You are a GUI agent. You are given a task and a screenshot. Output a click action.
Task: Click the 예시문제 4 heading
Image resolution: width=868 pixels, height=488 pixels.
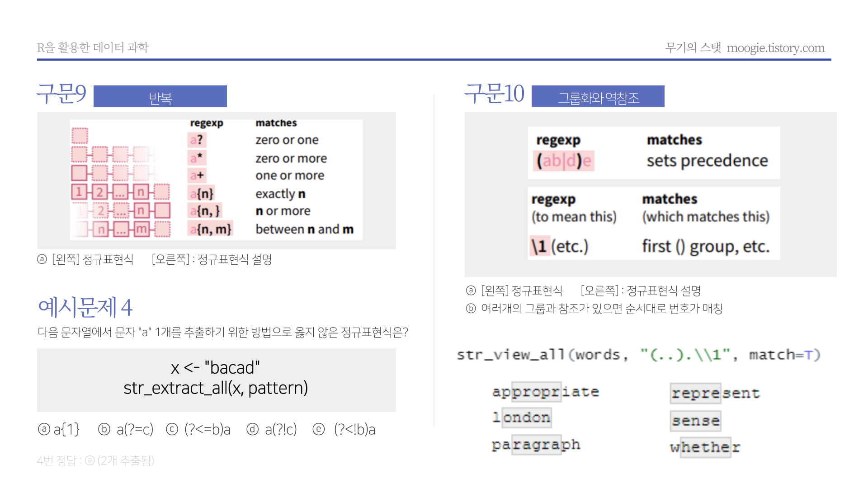click(85, 307)
